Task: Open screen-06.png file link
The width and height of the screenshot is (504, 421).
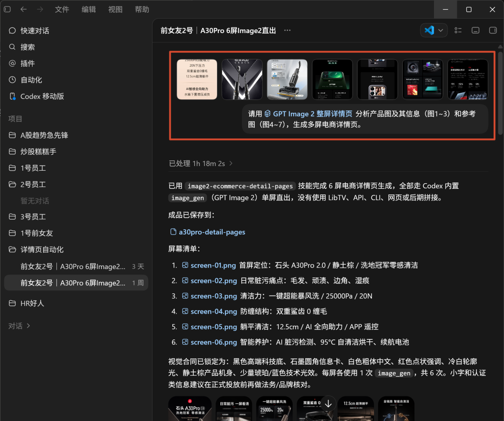Action: [209, 342]
